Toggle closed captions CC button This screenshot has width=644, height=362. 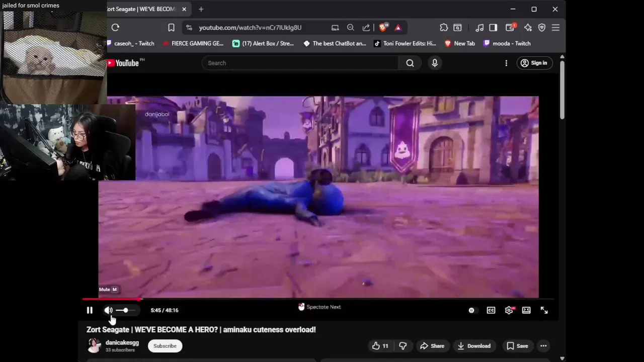pyautogui.click(x=491, y=310)
